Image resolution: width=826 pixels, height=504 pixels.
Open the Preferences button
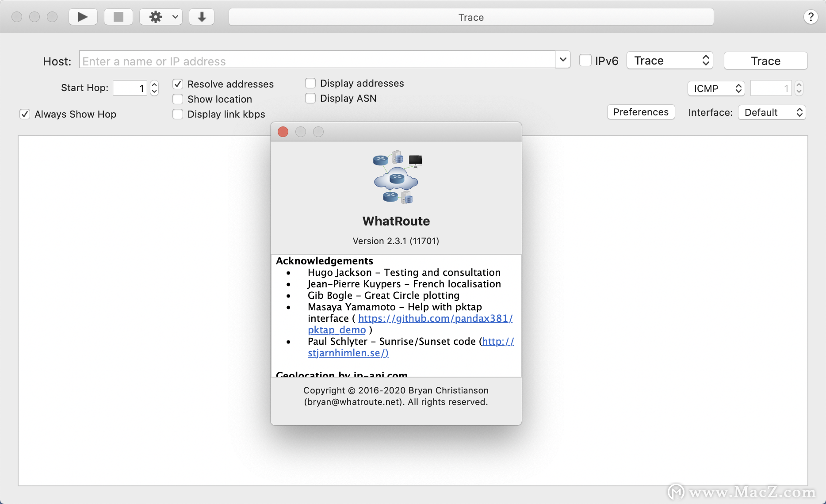[641, 112]
